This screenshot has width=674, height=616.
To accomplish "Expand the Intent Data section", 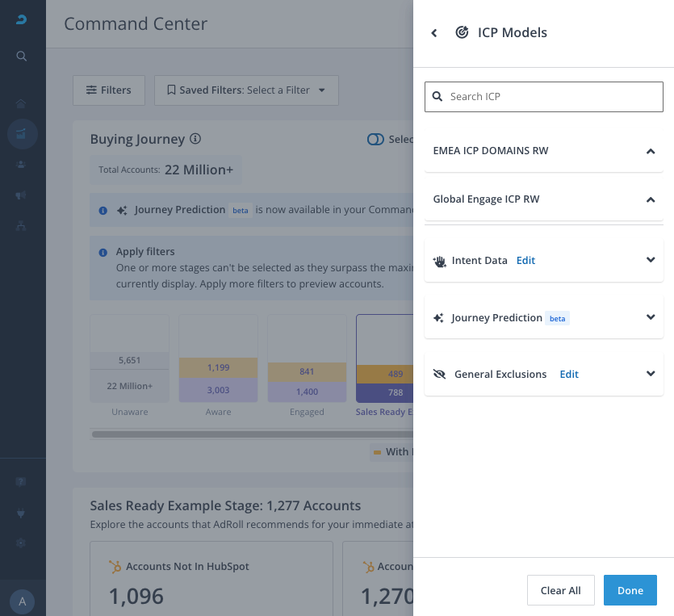I will (x=650, y=260).
